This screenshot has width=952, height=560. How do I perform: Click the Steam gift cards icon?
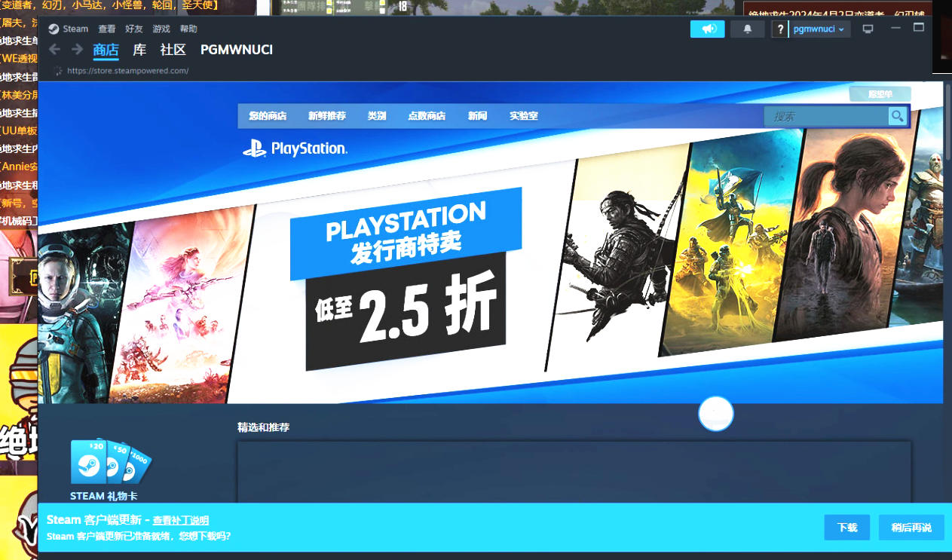tap(110, 461)
